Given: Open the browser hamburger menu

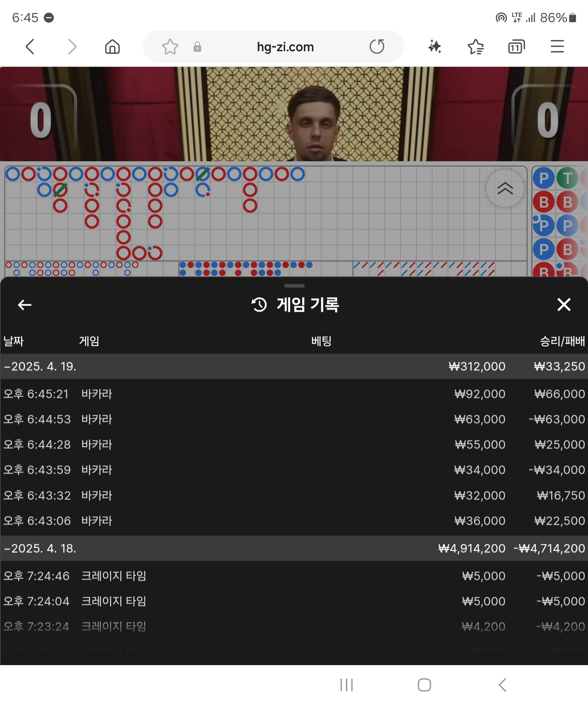Looking at the screenshot, I should 557,46.
